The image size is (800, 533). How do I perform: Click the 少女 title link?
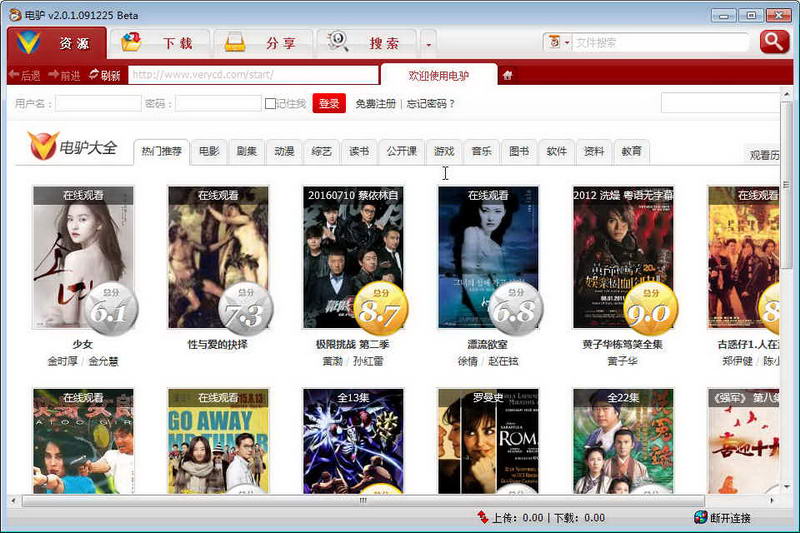pos(83,344)
